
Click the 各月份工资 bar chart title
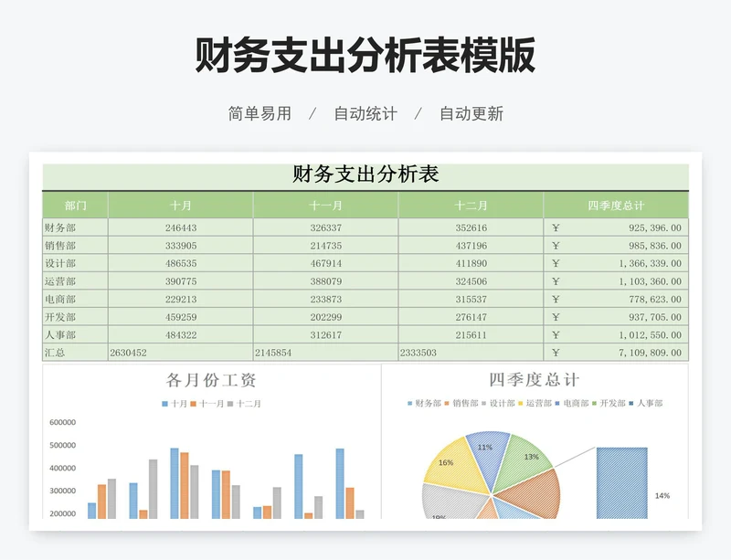pyautogui.click(x=211, y=380)
